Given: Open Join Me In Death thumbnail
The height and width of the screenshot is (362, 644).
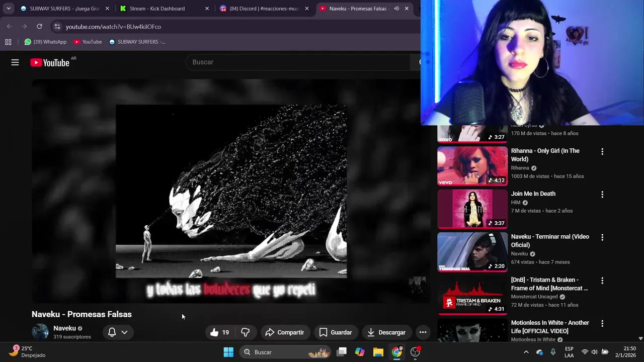Looking at the screenshot, I should 472,209.
